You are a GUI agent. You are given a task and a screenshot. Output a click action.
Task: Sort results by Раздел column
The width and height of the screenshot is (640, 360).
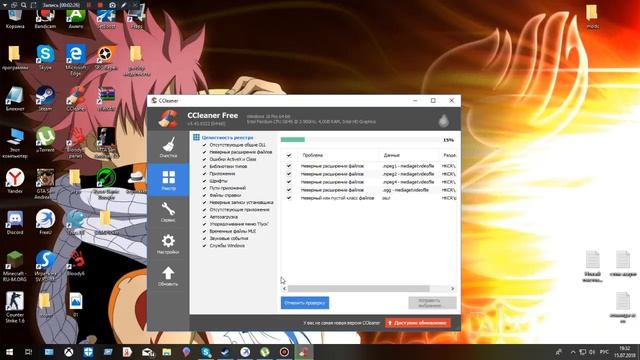click(x=449, y=155)
